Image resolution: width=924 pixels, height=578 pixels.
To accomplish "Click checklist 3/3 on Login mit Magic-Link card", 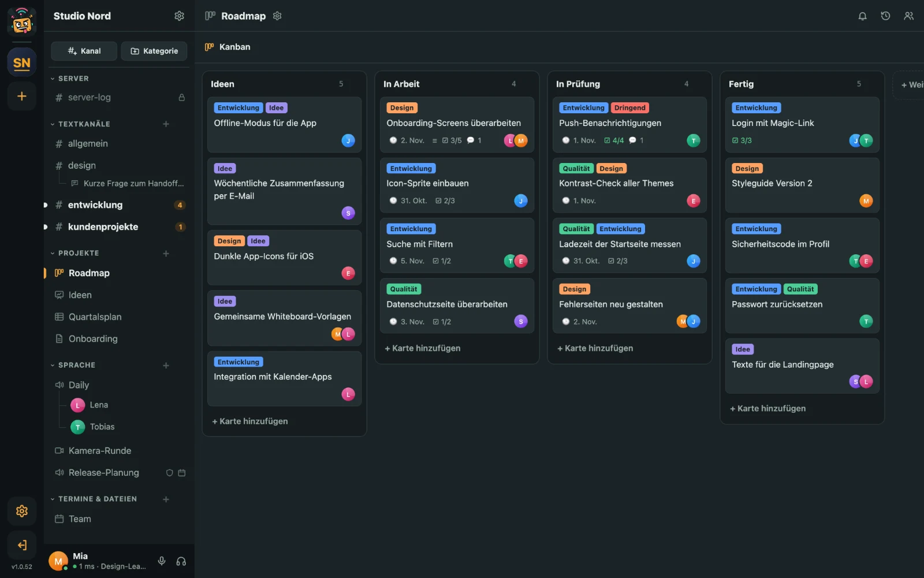I will [x=742, y=140].
